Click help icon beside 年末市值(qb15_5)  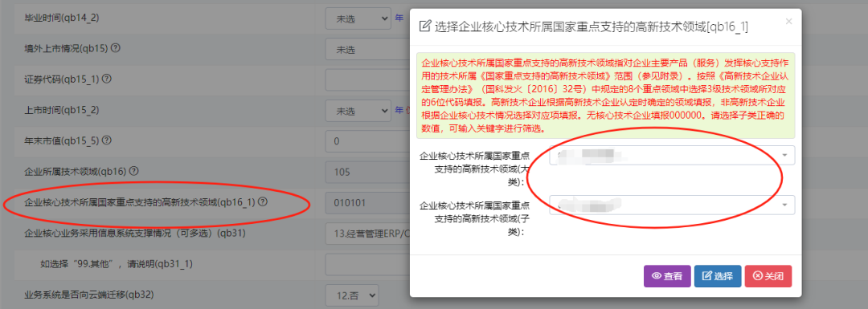pos(106,140)
